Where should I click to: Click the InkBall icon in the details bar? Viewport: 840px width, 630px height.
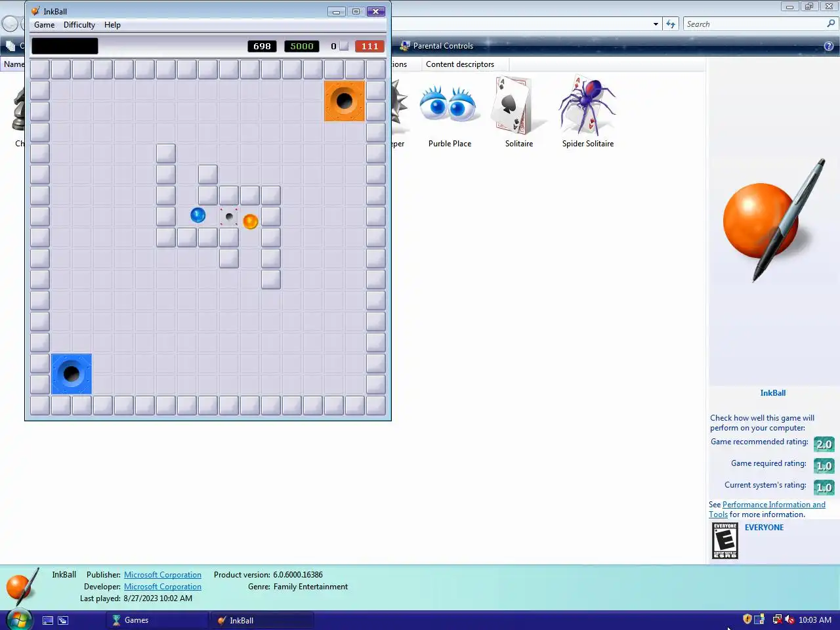point(22,587)
